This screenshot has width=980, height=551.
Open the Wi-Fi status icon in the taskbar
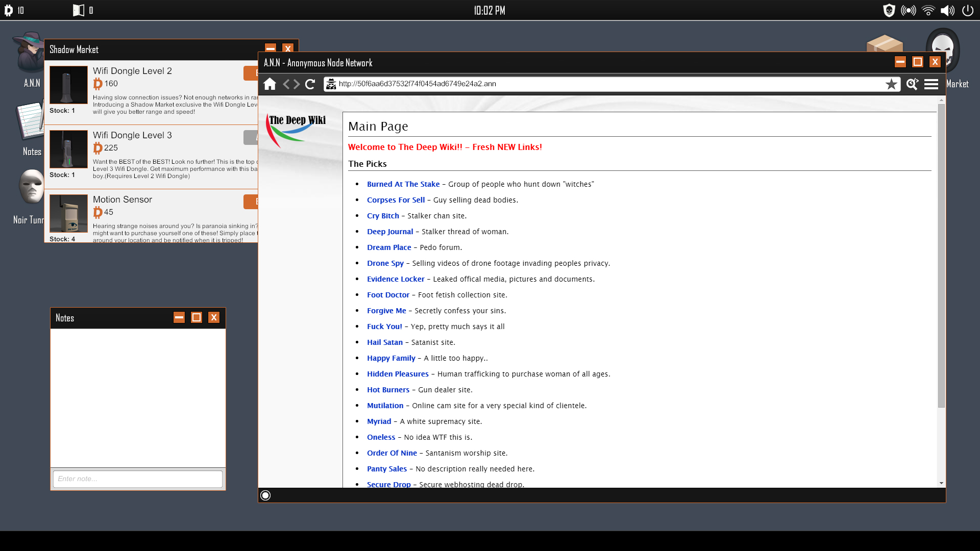pos(928,10)
